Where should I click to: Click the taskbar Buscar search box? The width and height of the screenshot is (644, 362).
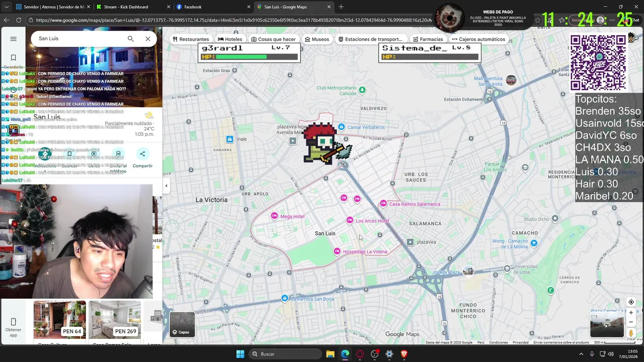[x=285, y=354]
